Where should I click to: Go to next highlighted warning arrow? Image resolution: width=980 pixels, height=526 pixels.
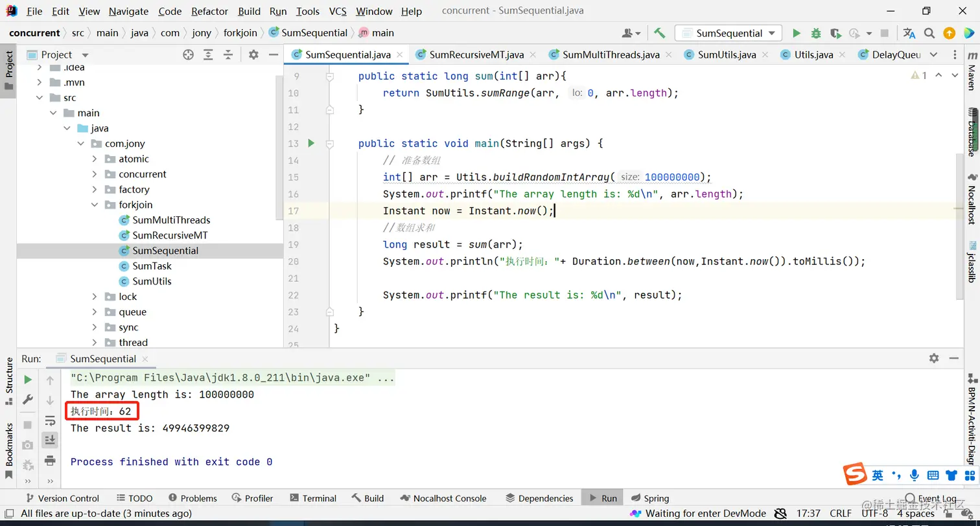tap(955, 76)
